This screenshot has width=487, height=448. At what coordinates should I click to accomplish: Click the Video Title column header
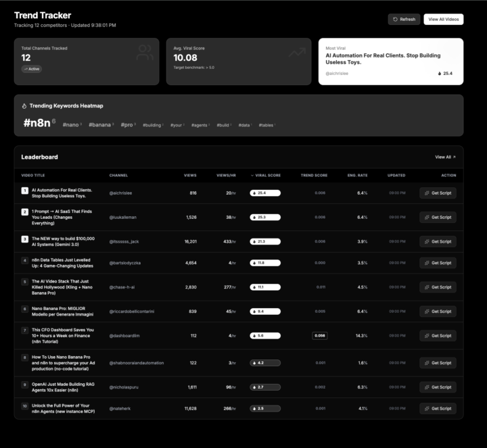click(x=33, y=175)
